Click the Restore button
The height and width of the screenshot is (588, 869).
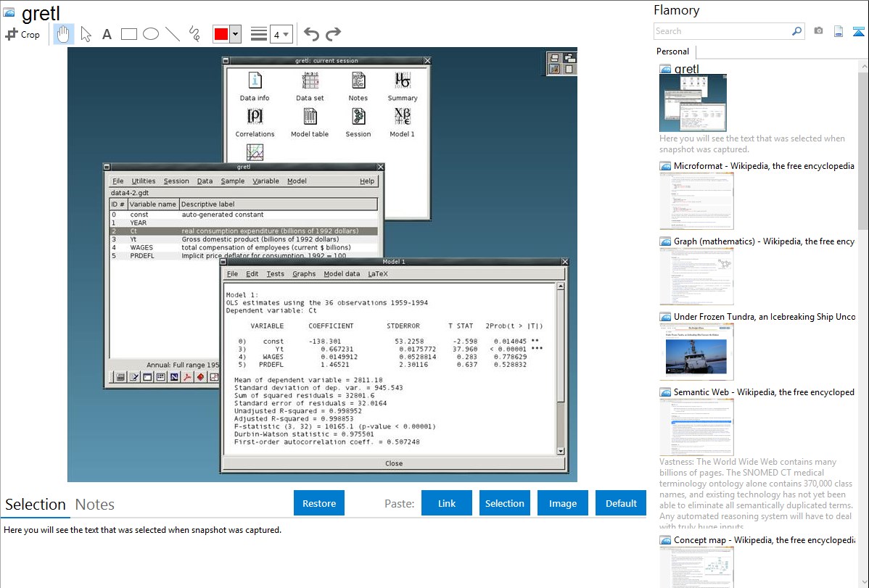click(319, 503)
